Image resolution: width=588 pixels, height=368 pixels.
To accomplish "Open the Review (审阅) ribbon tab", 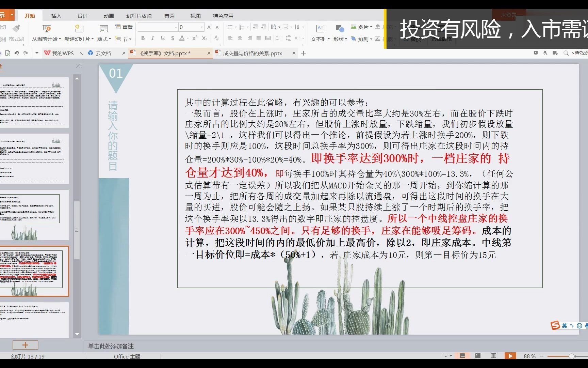I will click(169, 16).
